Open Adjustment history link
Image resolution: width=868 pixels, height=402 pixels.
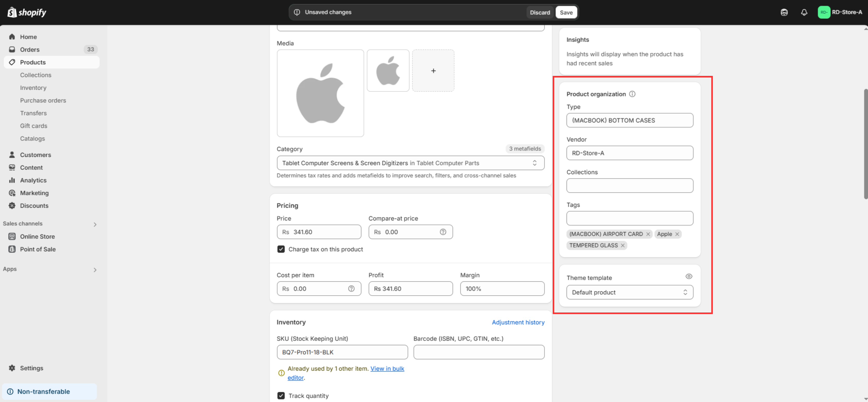click(518, 323)
